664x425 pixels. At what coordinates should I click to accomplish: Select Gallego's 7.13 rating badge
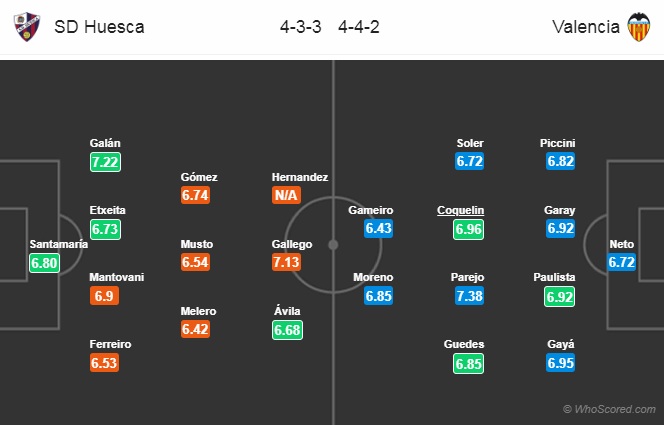coord(286,262)
